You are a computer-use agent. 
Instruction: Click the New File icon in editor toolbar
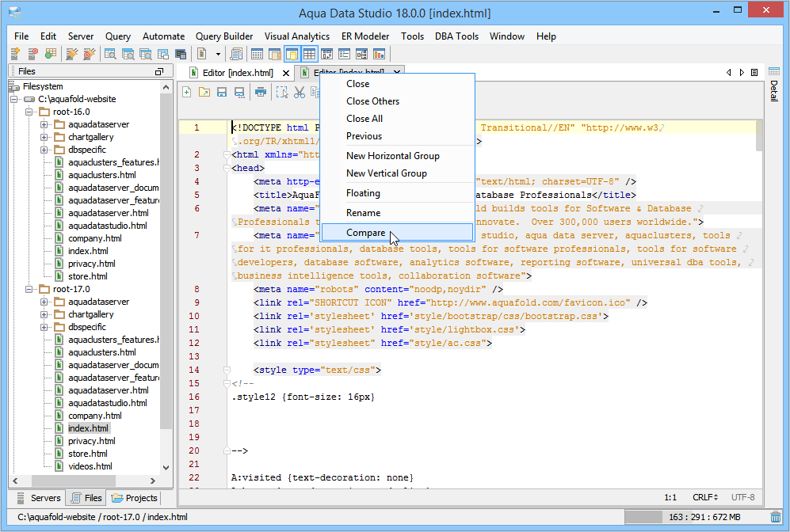tap(187, 92)
